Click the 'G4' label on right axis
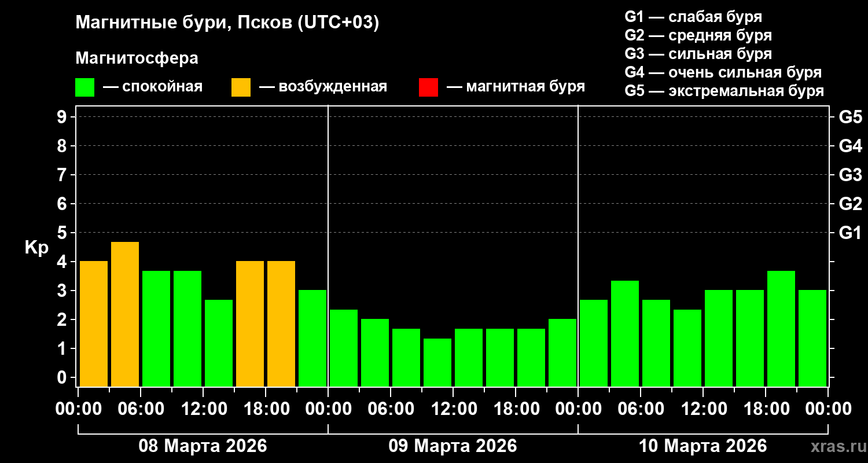Image resolution: width=868 pixels, height=463 pixels. click(x=850, y=146)
